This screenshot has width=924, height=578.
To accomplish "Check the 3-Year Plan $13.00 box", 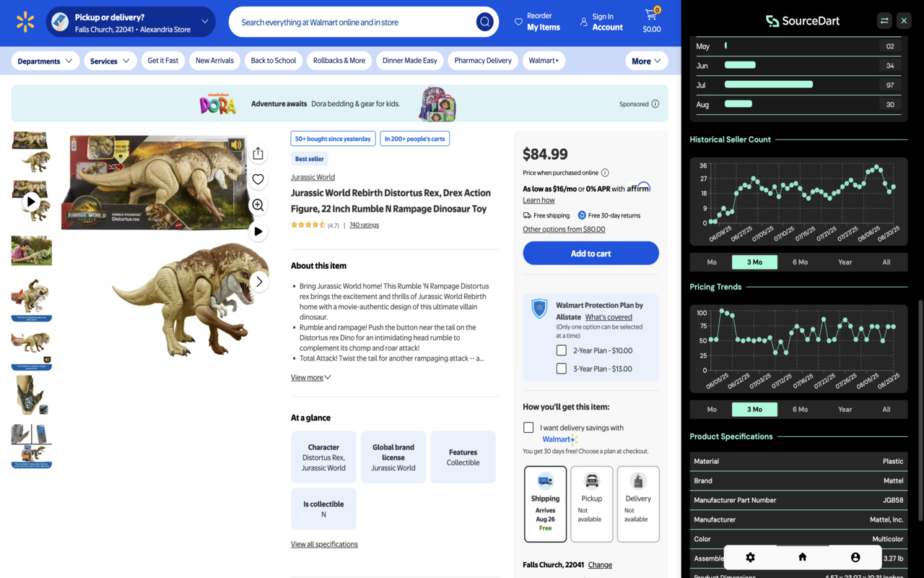I will pos(561,368).
